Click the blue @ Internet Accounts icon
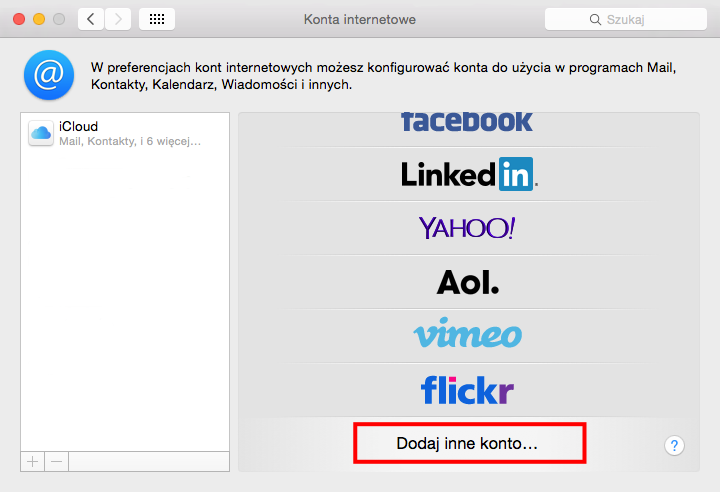 (x=49, y=75)
